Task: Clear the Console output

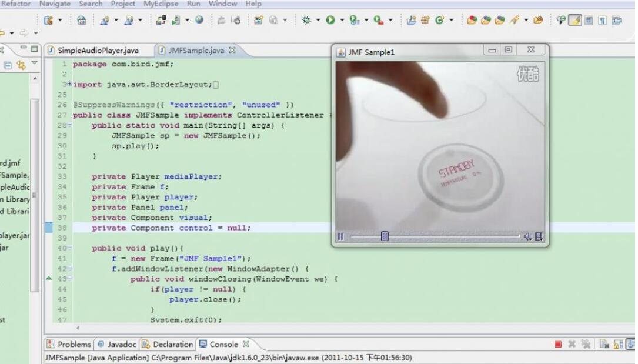Action: 604,345
